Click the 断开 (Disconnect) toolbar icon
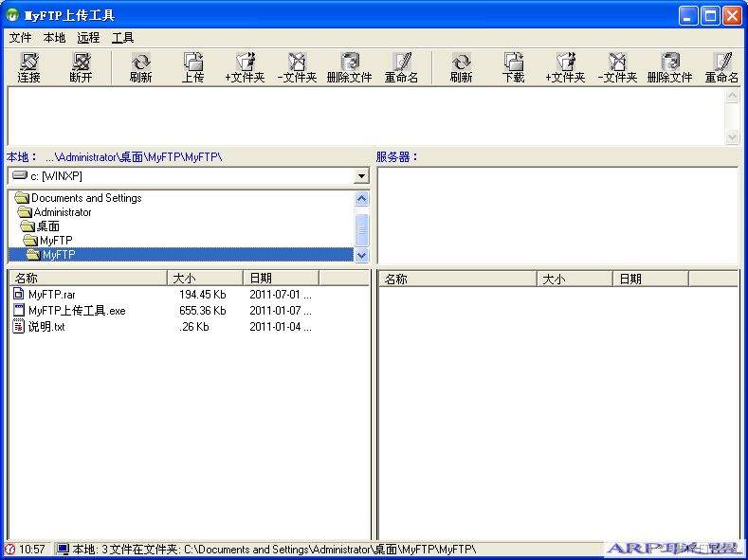The width and height of the screenshot is (748, 560). pyautogui.click(x=82, y=67)
